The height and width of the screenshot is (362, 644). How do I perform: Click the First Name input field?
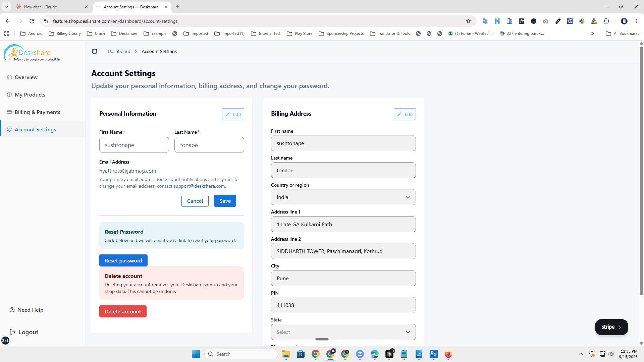134,145
